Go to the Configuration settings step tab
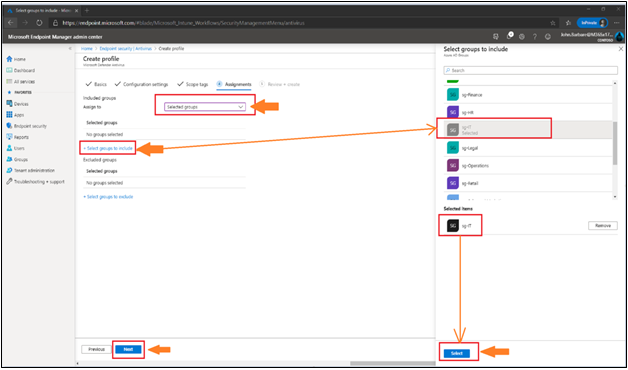 141,84
